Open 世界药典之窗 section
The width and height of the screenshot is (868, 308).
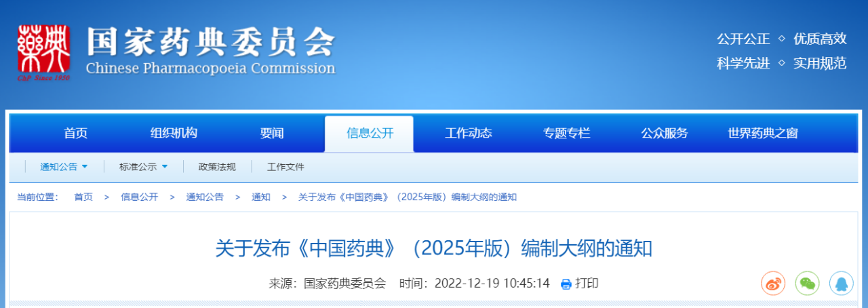click(x=762, y=134)
